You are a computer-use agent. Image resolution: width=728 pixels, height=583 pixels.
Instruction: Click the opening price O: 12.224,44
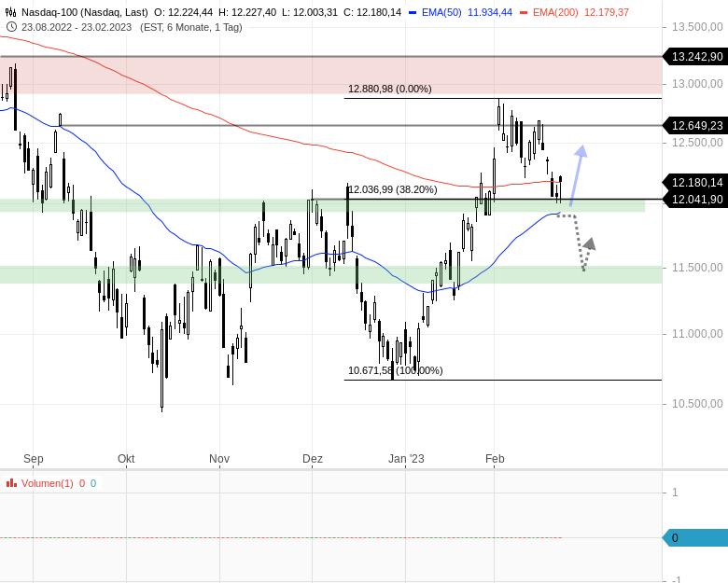point(183,12)
